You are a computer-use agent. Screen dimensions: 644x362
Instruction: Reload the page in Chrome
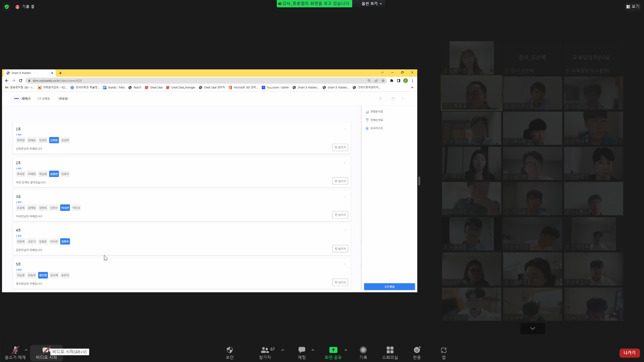[21, 80]
